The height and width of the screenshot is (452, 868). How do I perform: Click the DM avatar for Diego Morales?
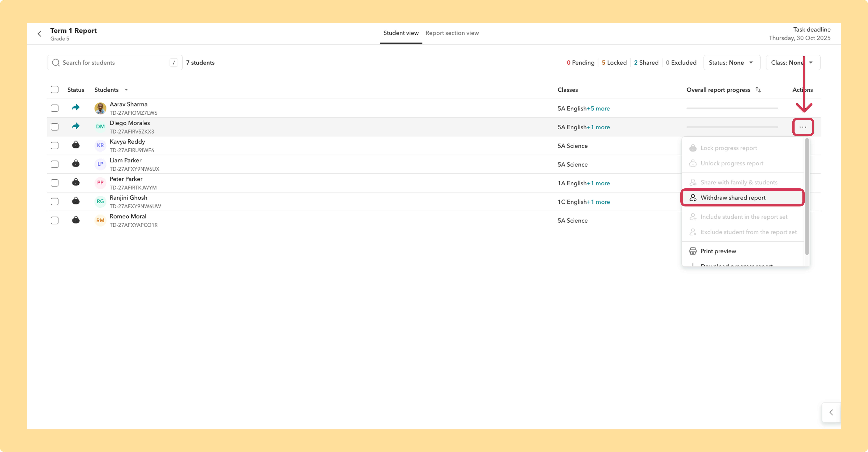(100, 127)
